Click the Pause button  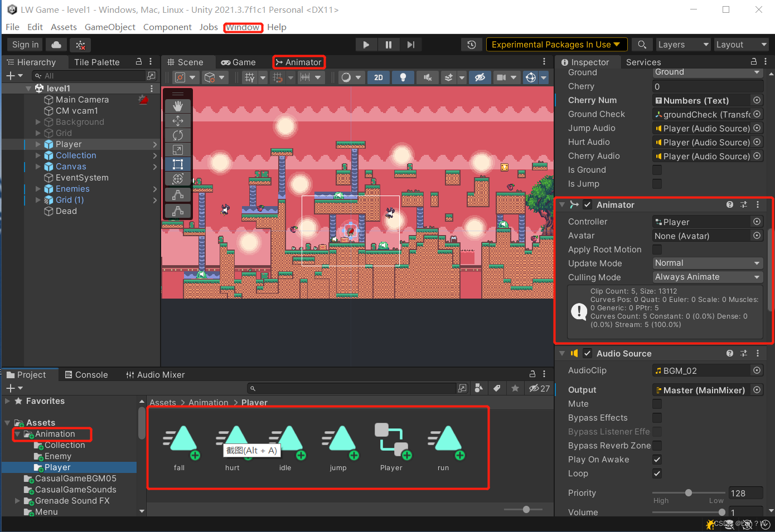tap(388, 45)
